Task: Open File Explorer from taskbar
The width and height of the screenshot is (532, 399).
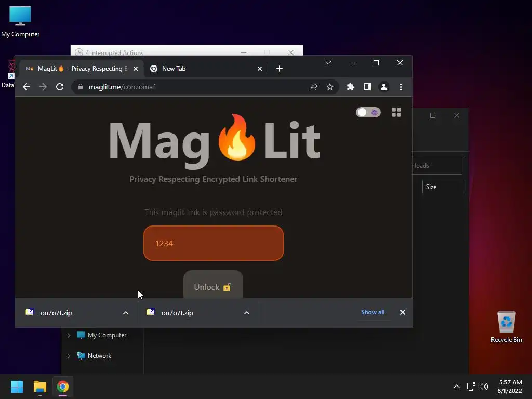Action: tap(40, 387)
